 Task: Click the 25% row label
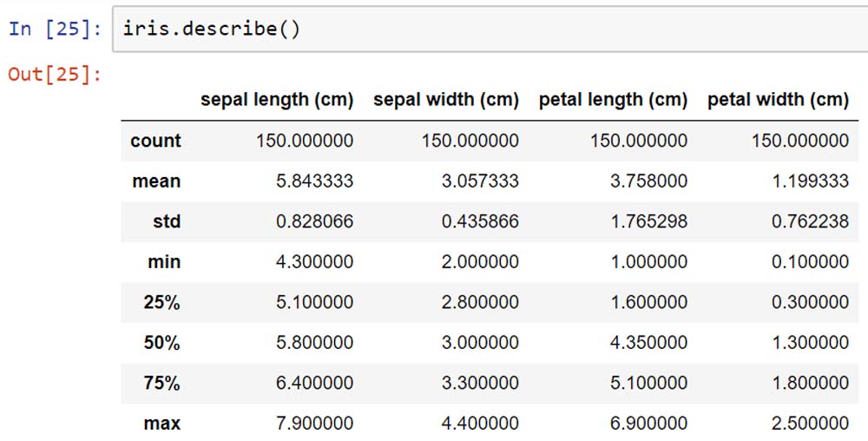point(161,303)
